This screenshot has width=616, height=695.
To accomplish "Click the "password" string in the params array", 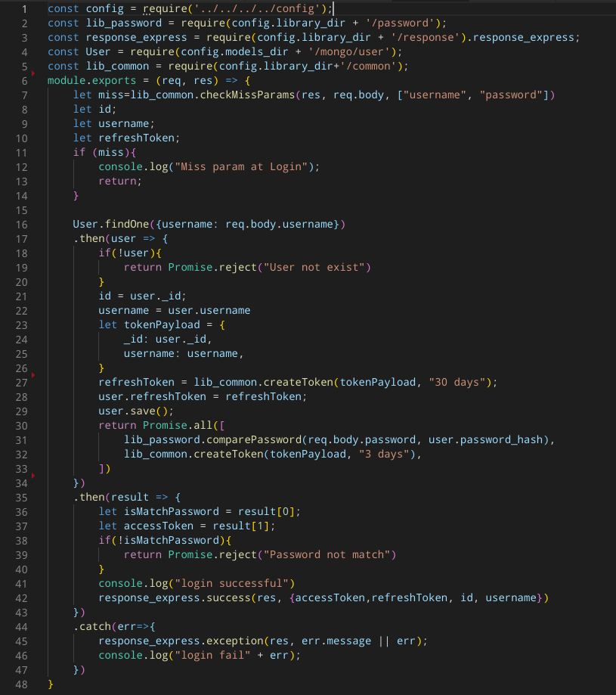I will point(511,95).
